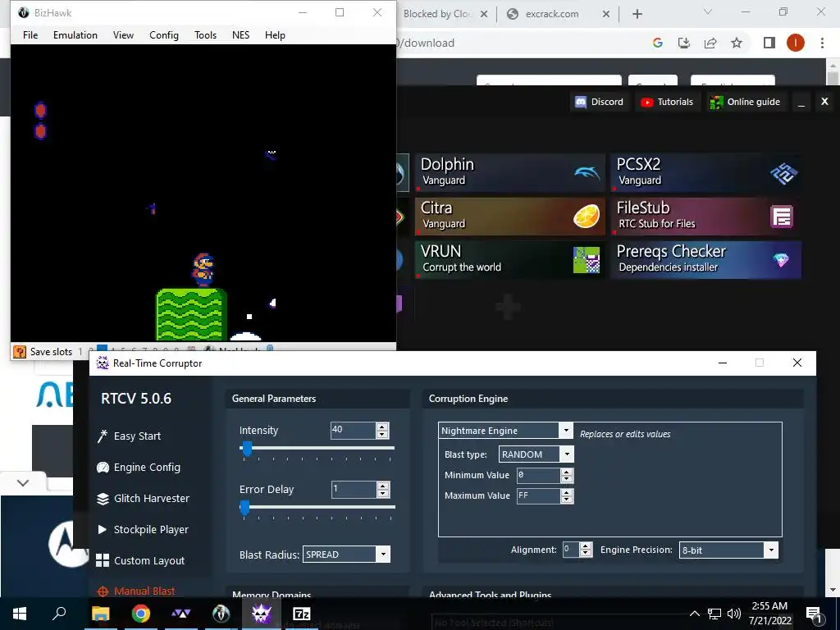Screen dimensions: 840x630
Task: Increase Intensity with the up arrow
Action: (382, 427)
